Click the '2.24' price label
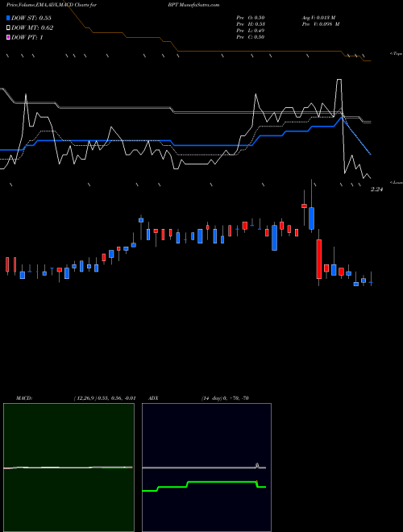 tap(376, 189)
